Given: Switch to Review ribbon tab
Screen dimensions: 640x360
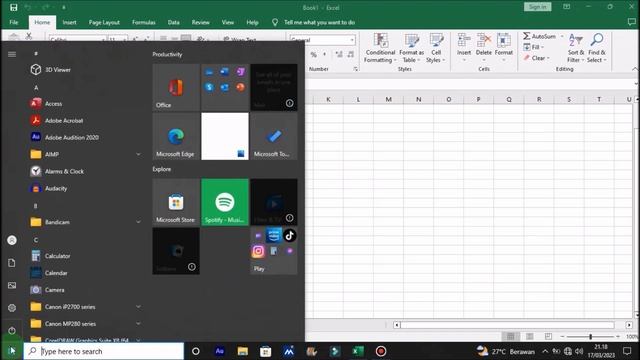Looking at the screenshot, I should tap(200, 22).
